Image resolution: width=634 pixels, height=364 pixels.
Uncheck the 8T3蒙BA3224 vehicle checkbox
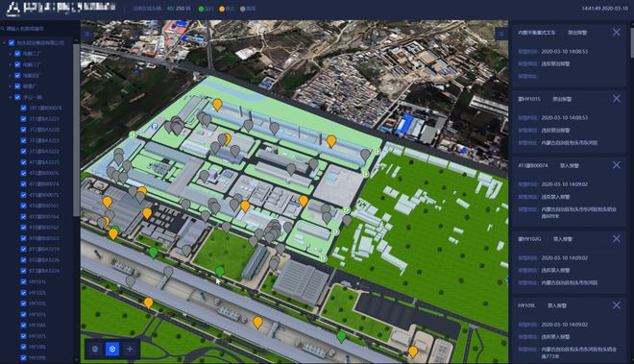click(x=23, y=271)
